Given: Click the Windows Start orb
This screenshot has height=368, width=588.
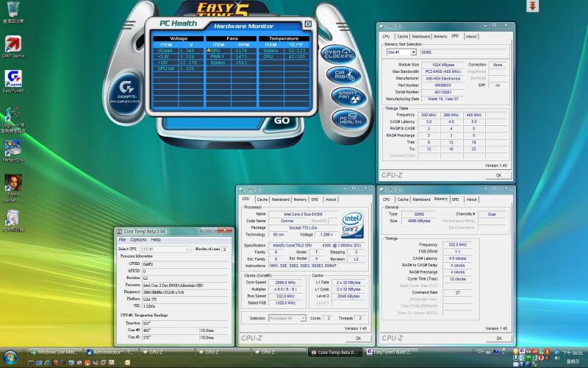Looking at the screenshot, I should coord(10,357).
